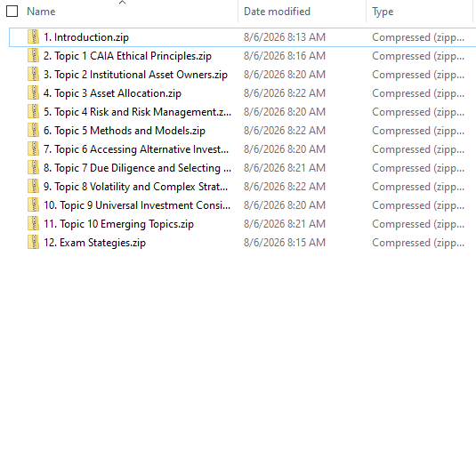The image size is (476, 449).
Task: Select the Topic 3 Asset Allocation zip icon
Action: [34, 93]
